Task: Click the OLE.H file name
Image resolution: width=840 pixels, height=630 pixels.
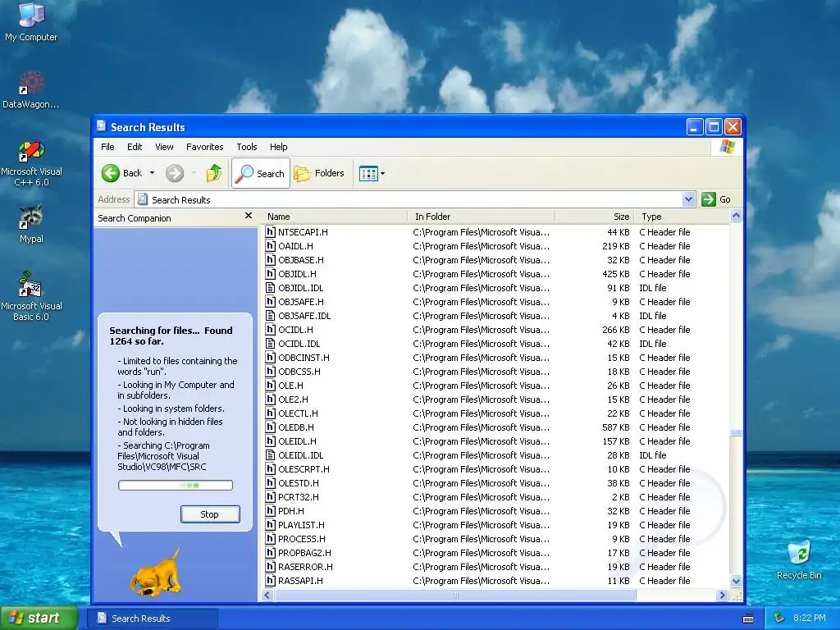Action: (x=291, y=386)
